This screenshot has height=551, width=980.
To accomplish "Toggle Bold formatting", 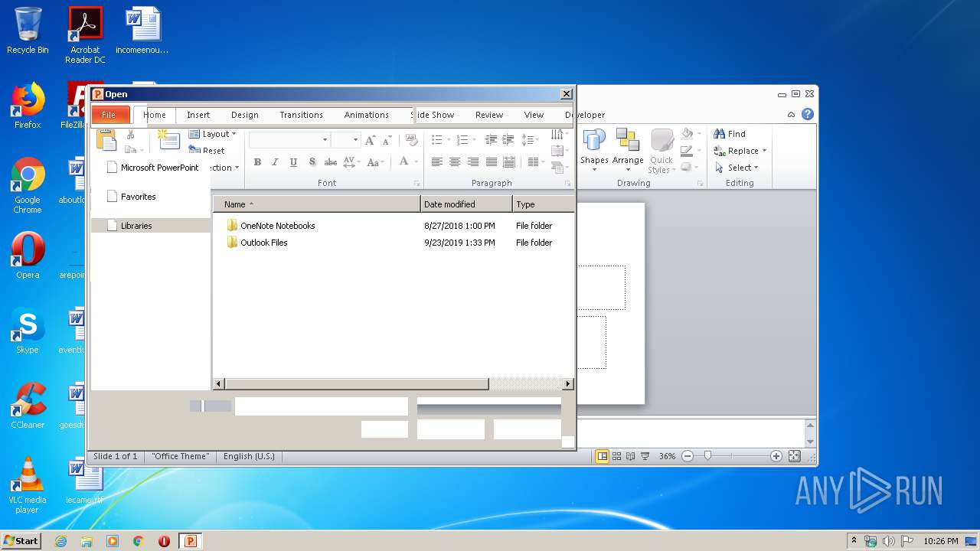I will click(257, 162).
